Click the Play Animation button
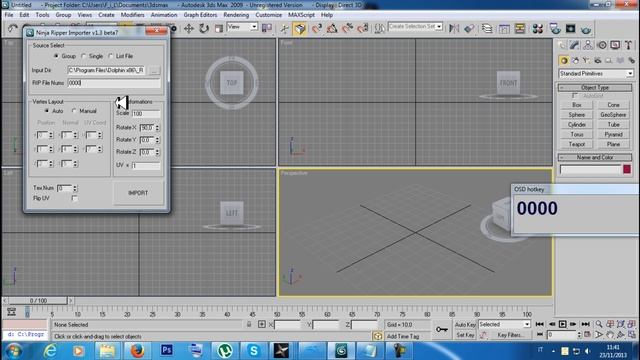This screenshot has height=360, width=640. [562, 324]
